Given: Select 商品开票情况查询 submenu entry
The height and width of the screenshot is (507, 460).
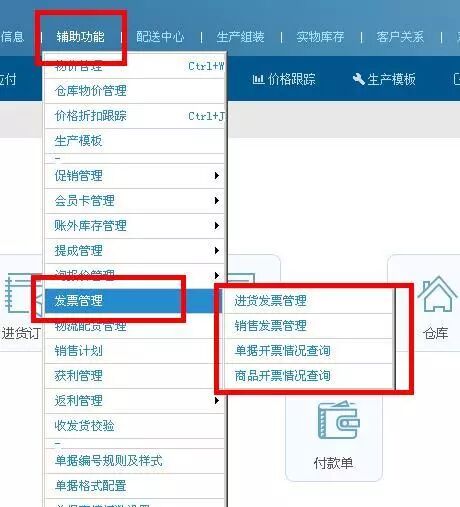Looking at the screenshot, I should pyautogui.click(x=308, y=376).
